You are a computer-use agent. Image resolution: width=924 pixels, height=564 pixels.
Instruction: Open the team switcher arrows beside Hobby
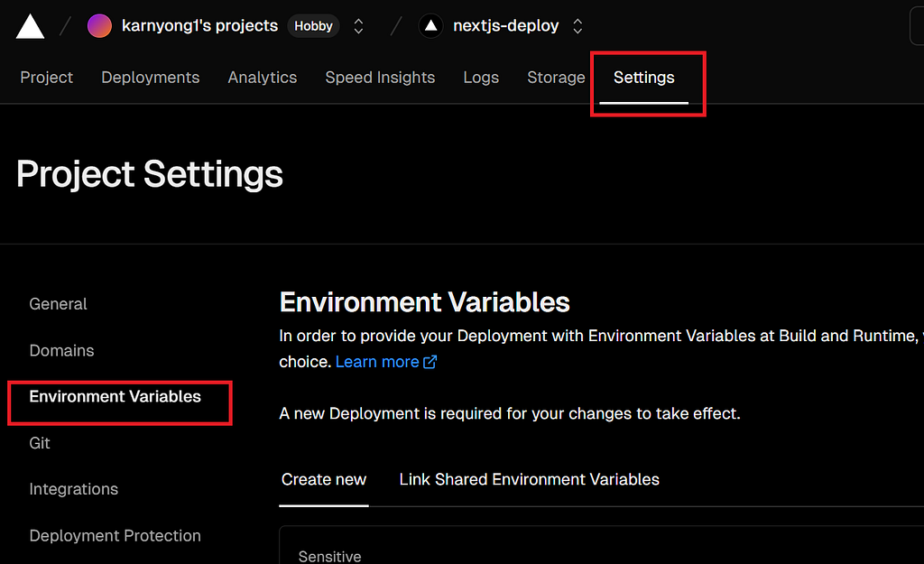click(358, 26)
